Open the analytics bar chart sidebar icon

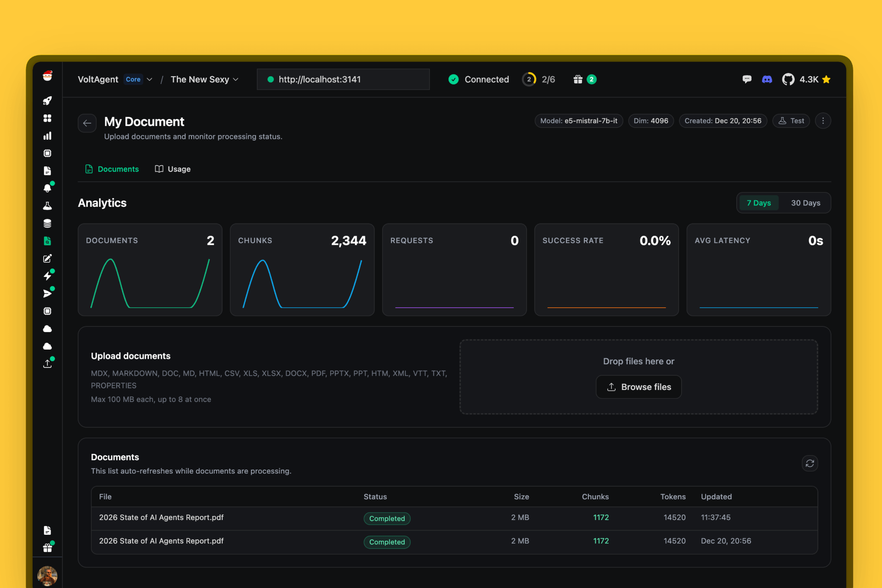click(47, 136)
